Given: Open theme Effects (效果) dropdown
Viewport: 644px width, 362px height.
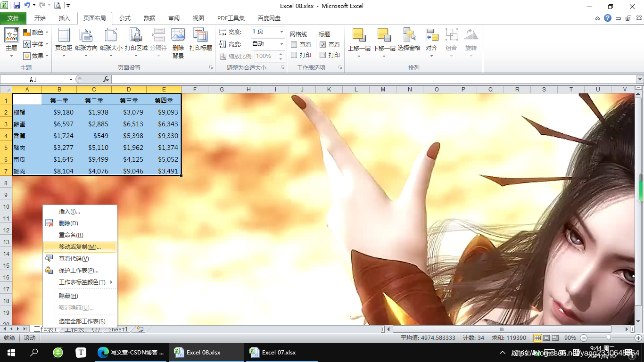Looking at the screenshot, I should (x=36, y=56).
